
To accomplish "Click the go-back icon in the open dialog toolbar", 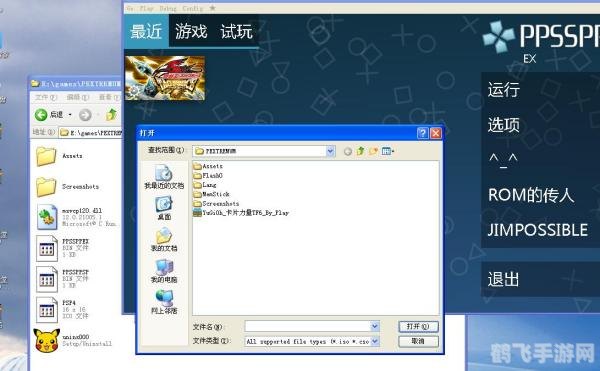I will 347,151.
